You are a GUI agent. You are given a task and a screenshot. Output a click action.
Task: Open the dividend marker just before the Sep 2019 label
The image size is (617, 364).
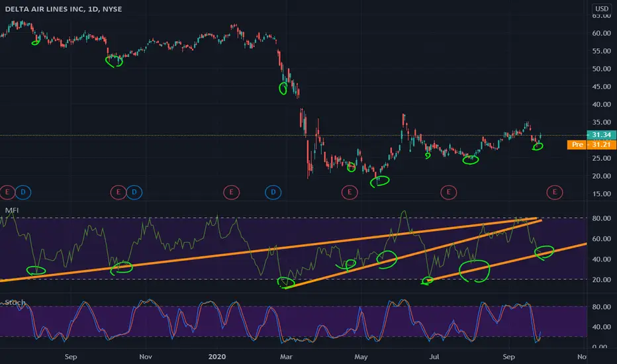23,192
